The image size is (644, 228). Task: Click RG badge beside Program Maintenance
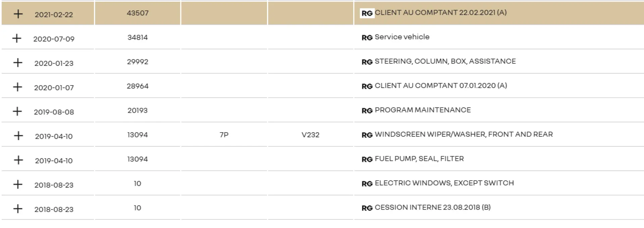pos(367,110)
